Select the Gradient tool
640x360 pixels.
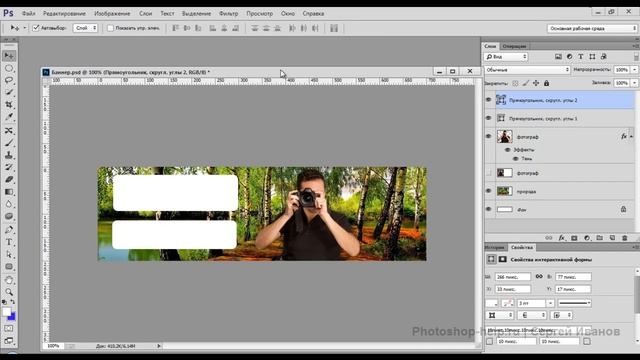[x=9, y=192]
